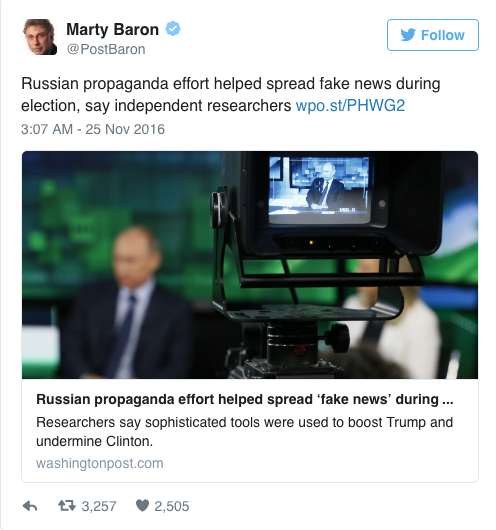
Task: Retweet using the retweet arrows icon
Action: coord(67,506)
